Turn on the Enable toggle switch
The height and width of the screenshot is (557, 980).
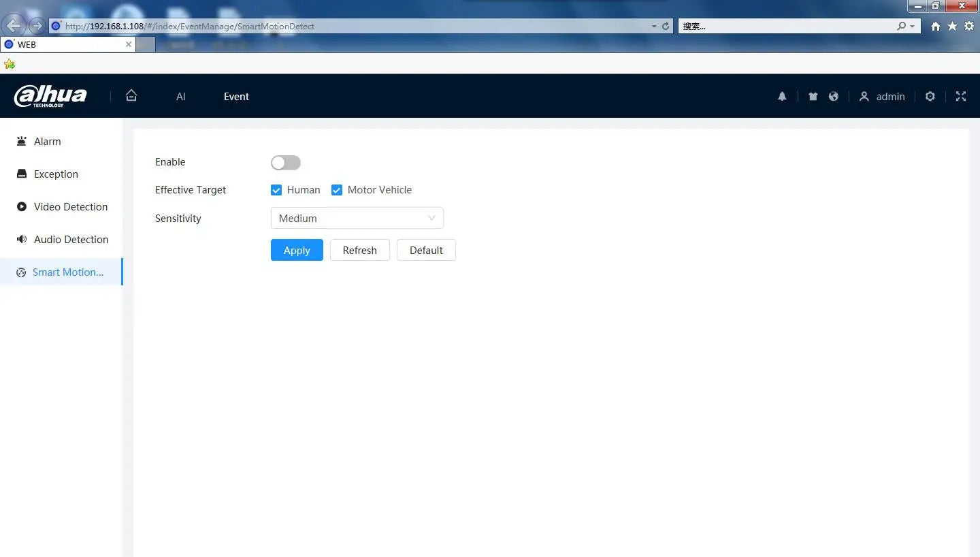[286, 162]
